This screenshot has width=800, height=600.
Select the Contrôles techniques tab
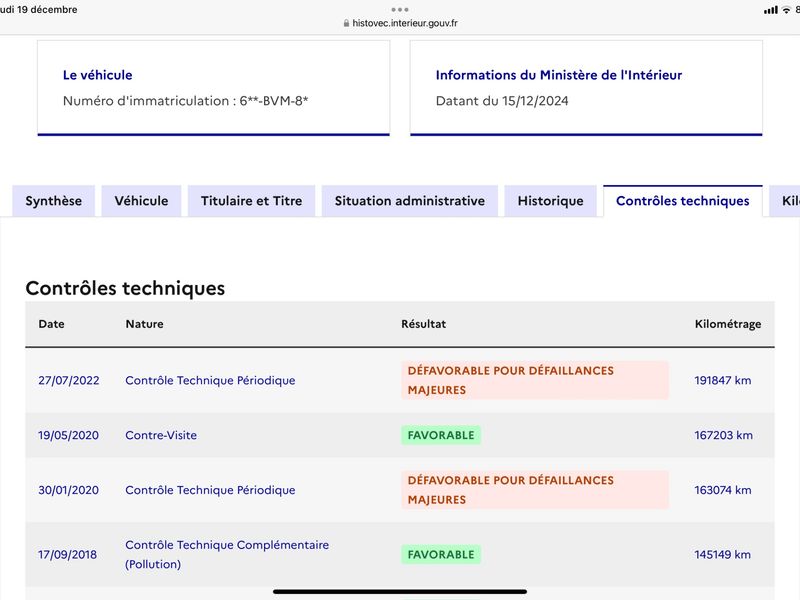pyautogui.click(x=683, y=201)
